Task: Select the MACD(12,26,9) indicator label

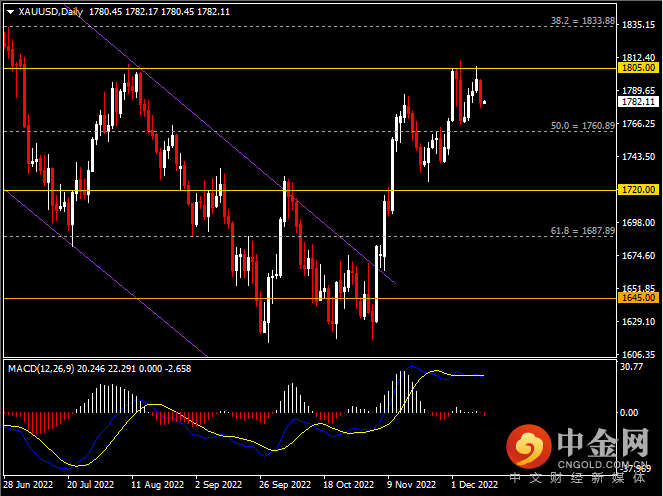Action: 41,368
